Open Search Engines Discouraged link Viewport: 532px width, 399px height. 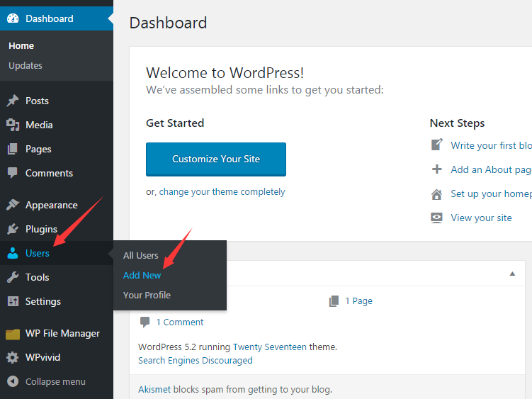[196, 360]
